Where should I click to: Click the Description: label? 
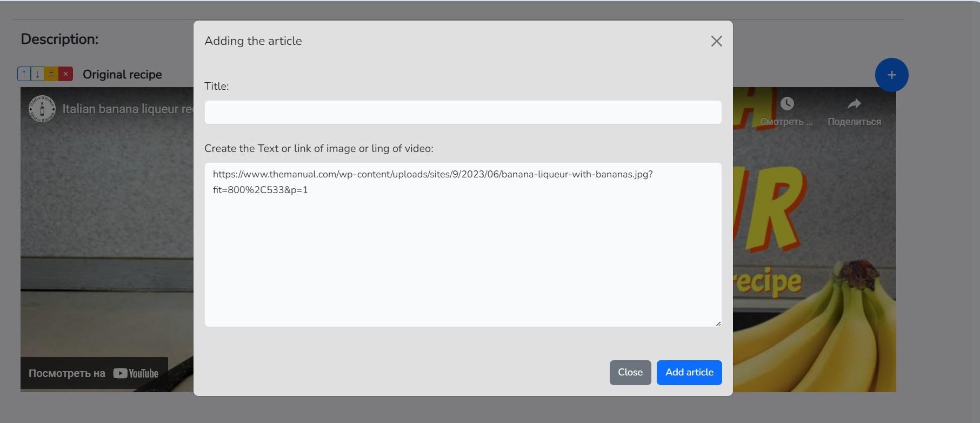[59, 39]
